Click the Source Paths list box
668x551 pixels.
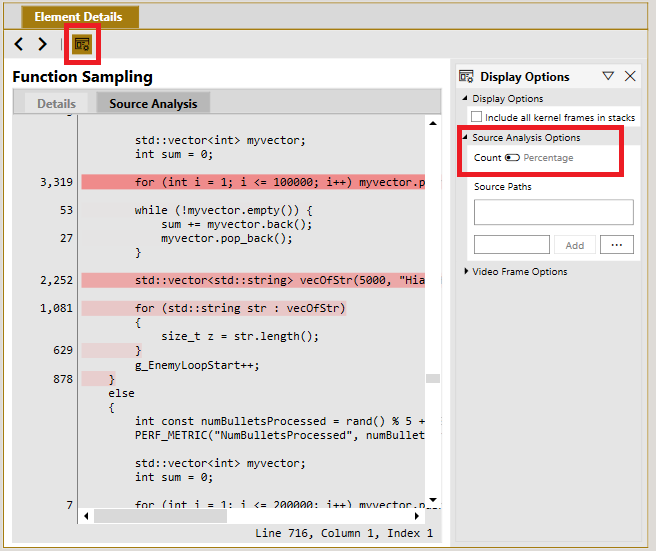[553, 212]
